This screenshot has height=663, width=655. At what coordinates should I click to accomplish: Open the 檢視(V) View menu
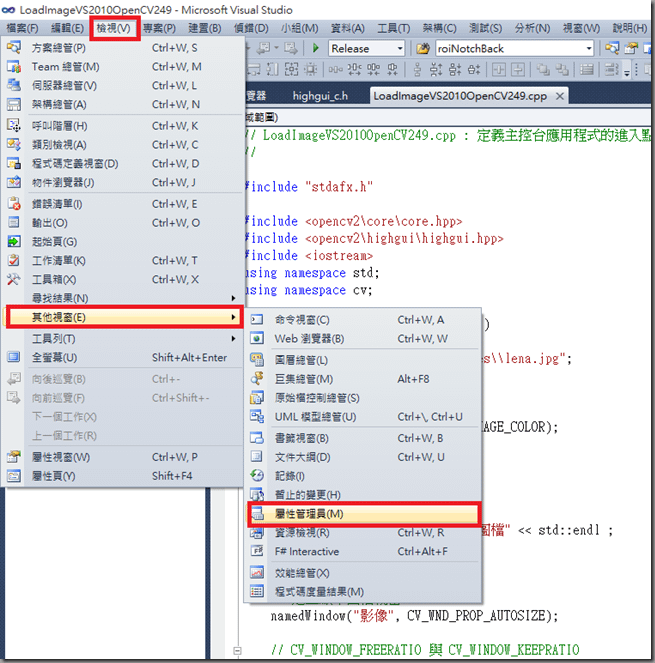(113, 28)
